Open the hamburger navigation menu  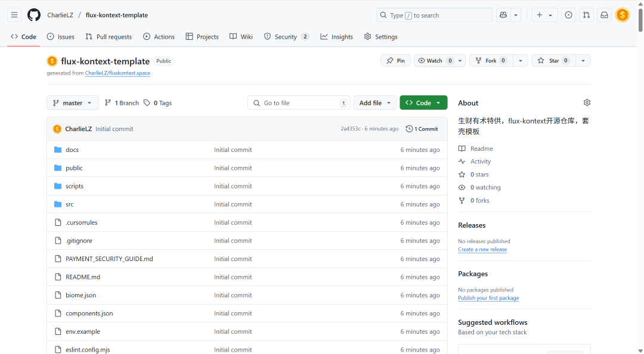pos(14,15)
